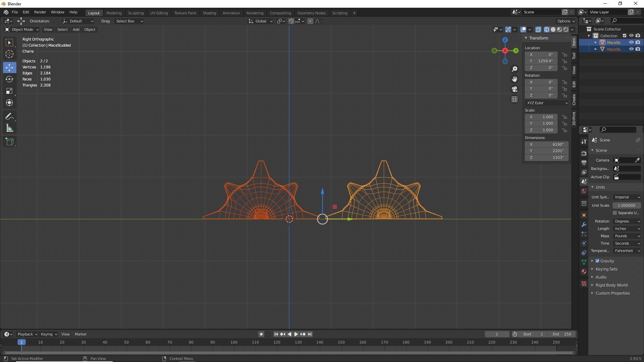644x362 pixels.
Task: Click the Options button in the header
Action: point(566,21)
